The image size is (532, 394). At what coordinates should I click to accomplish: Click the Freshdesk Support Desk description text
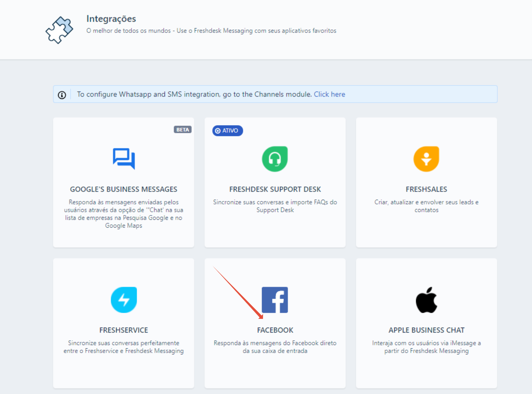[275, 206]
